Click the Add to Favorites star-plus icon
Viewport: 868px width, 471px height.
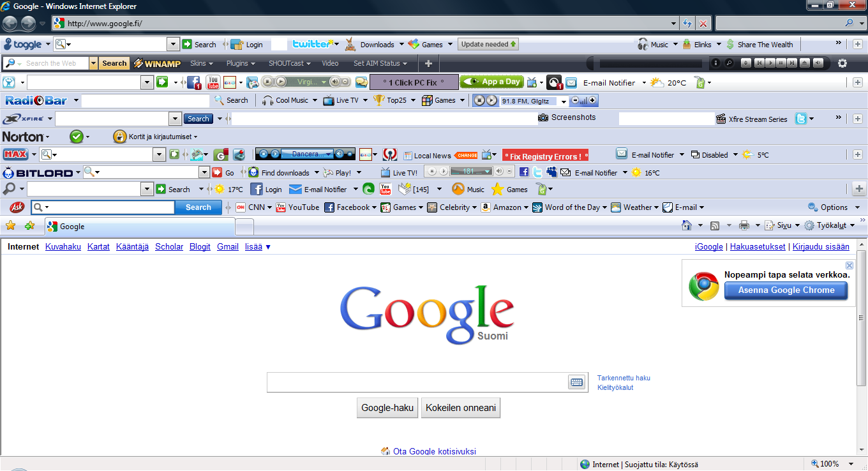click(29, 226)
